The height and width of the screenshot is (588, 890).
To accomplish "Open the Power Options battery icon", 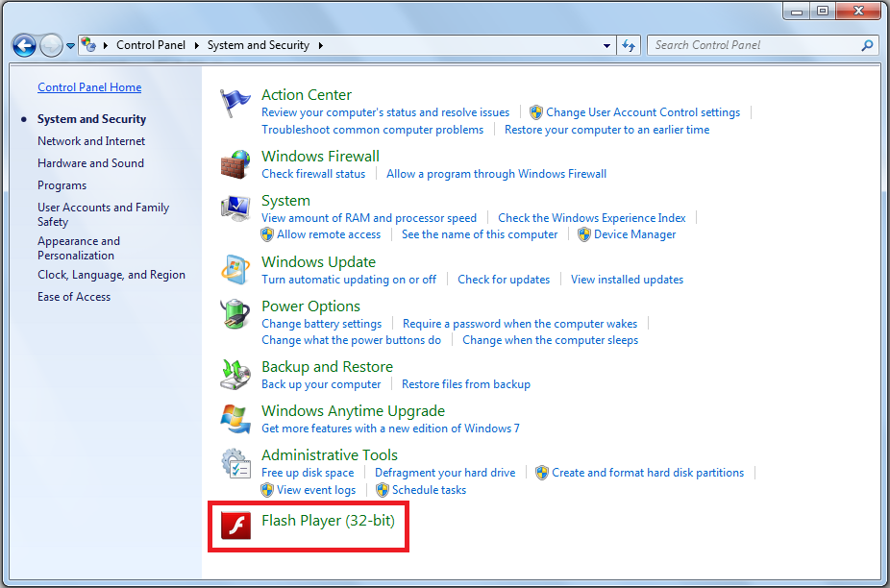I will click(235, 314).
